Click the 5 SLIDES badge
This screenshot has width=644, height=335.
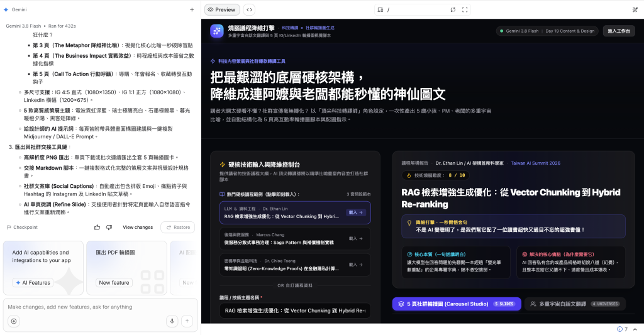(504, 304)
